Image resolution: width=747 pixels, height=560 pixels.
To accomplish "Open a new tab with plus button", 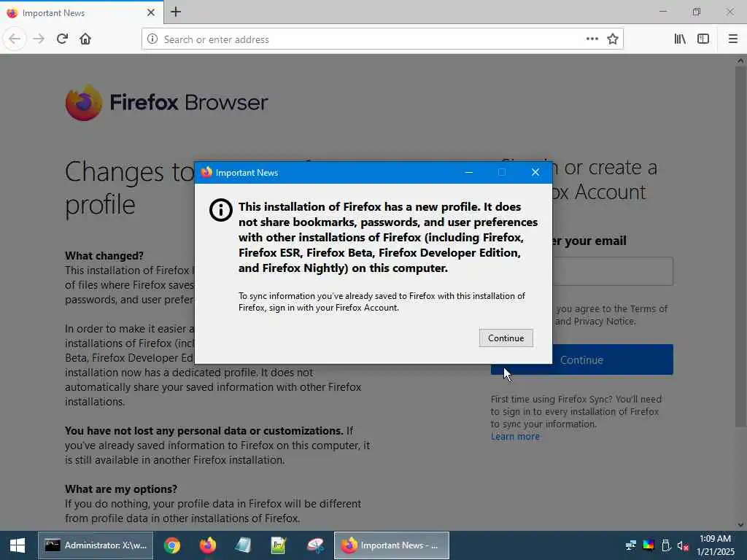I will (x=176, y=12).
